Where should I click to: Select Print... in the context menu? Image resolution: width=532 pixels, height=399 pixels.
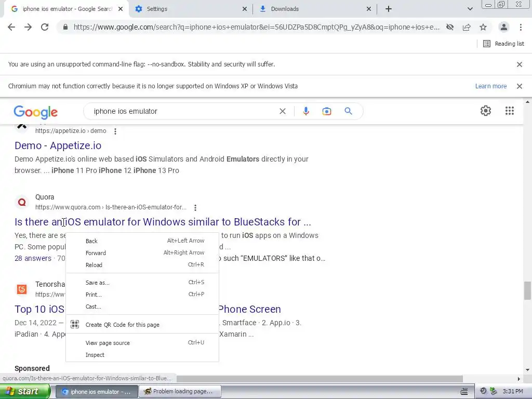[142, 295]
